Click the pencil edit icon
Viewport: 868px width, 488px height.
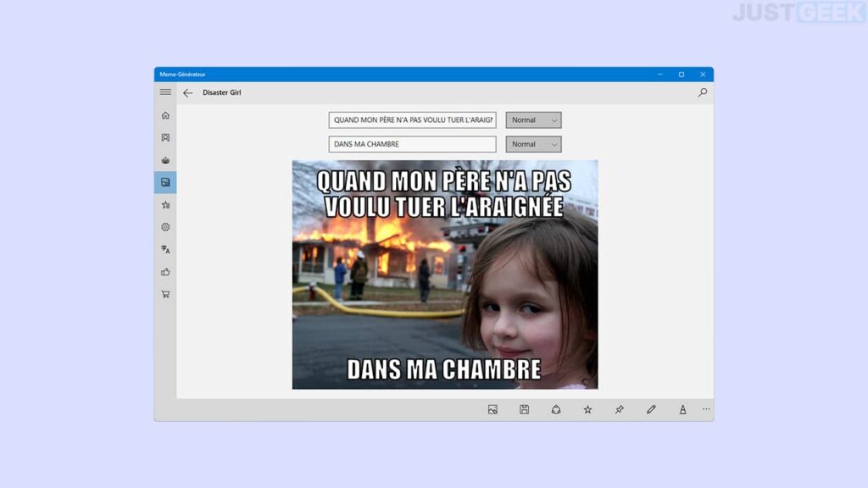651,409
